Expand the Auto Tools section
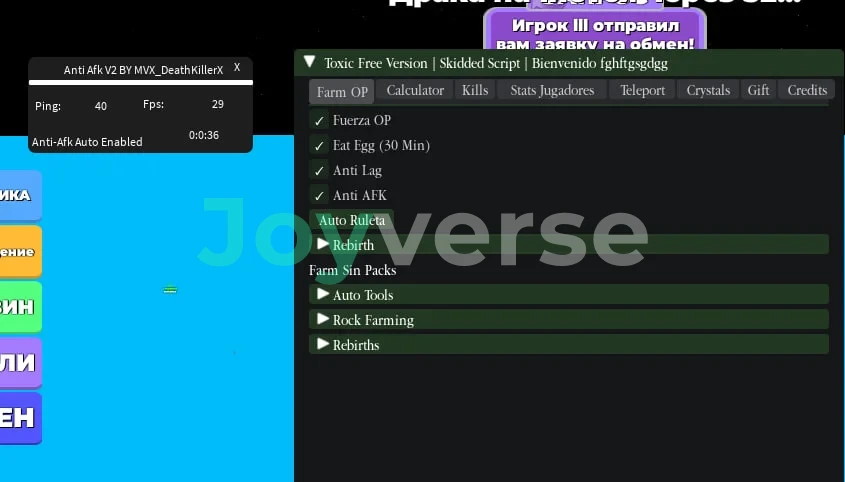Image resolution: width=845 pixels, height=482 pixels. pos(323,294)
